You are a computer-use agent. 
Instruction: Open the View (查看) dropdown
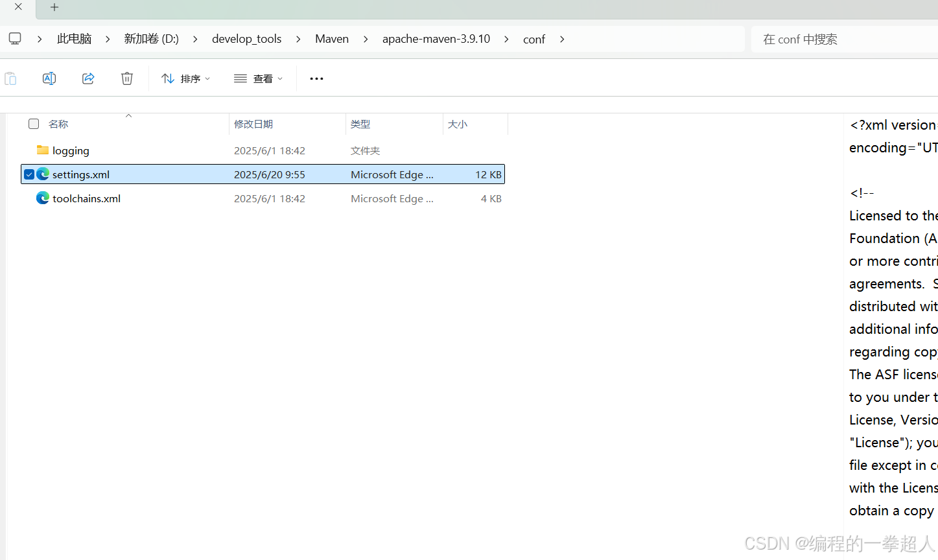tap(259, 78)
